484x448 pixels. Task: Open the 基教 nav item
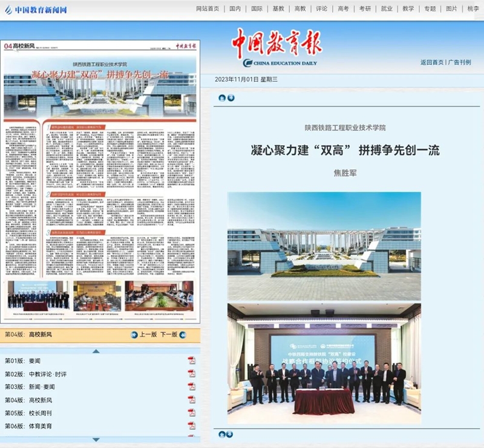tap(278, 8)
